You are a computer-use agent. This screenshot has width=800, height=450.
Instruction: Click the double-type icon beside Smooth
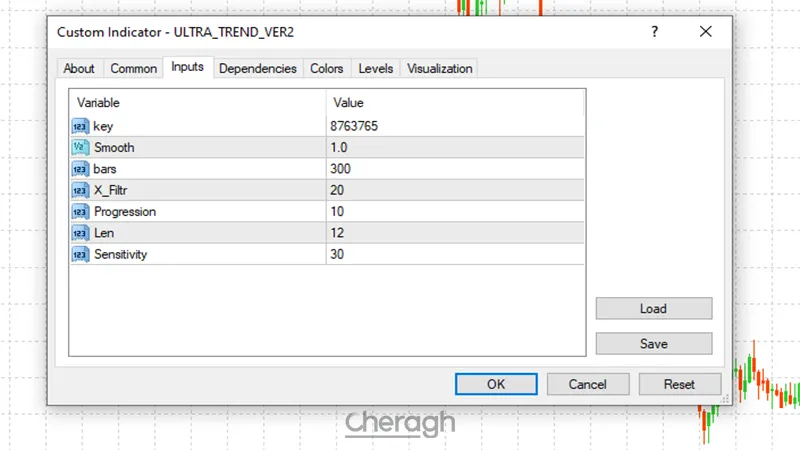tap(80, 148)
